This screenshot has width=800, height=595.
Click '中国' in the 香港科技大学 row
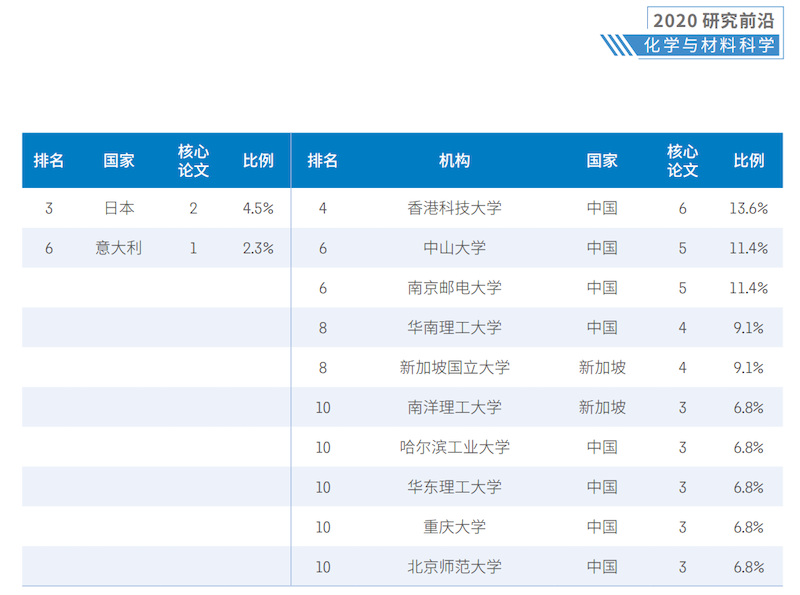[x=602, y=208]
